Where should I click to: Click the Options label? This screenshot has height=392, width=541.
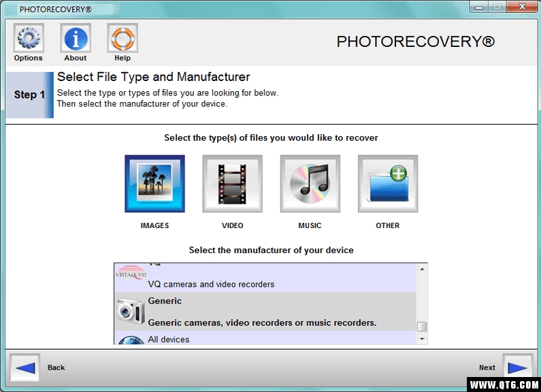click(29, 58)
